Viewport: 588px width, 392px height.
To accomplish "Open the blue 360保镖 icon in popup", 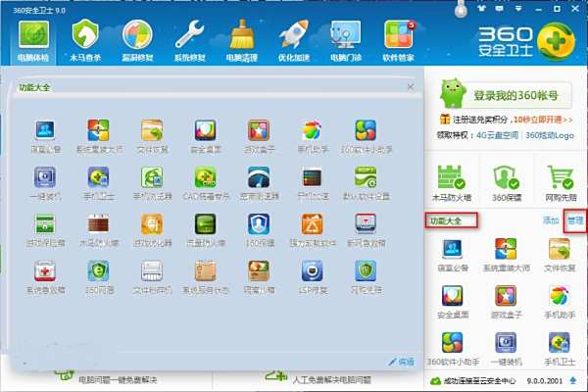I will point(259,230).
